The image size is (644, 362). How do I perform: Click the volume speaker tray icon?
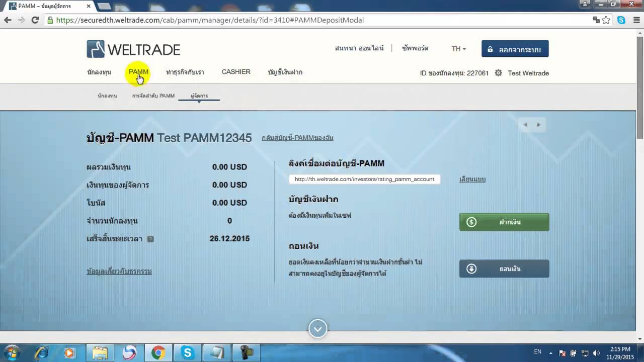click(x=596, y=353)
